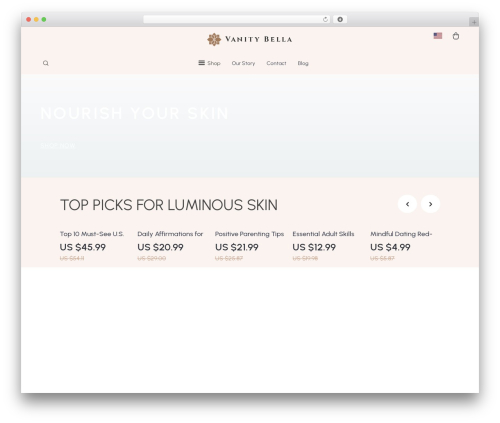Click the browser new tab plus button

coord(474,22)
